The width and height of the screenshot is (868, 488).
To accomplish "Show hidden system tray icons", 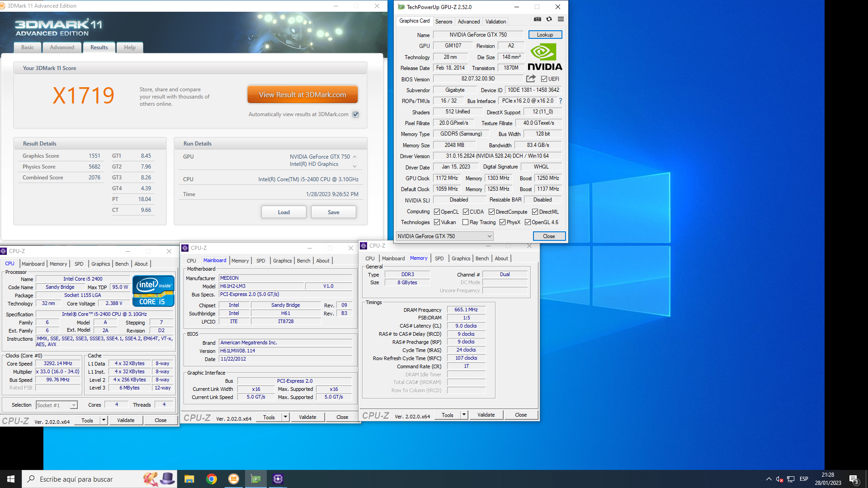I will pos(769,479).
